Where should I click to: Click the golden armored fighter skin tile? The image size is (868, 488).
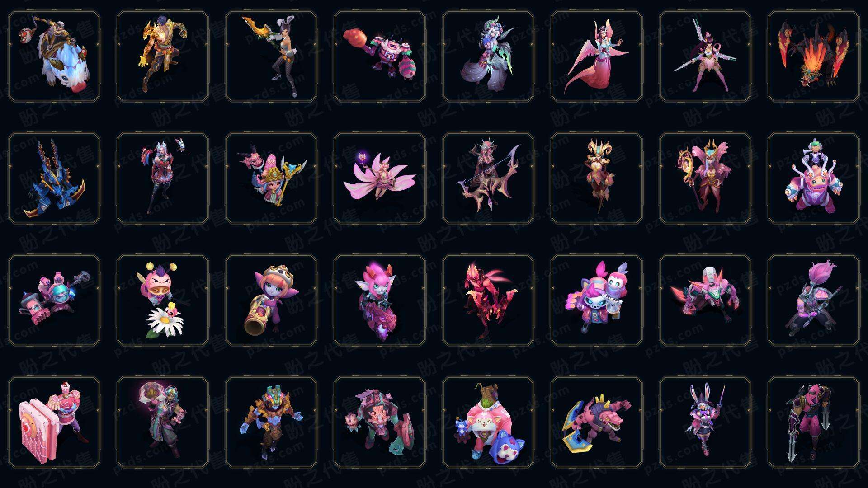(x=163, y=56)
